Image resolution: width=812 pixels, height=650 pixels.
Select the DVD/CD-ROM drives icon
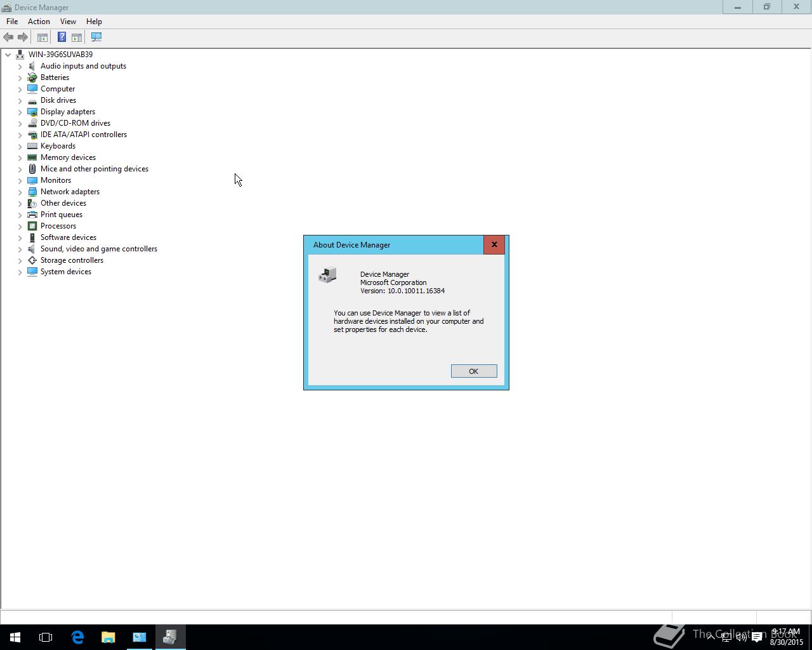click(32, 123)
